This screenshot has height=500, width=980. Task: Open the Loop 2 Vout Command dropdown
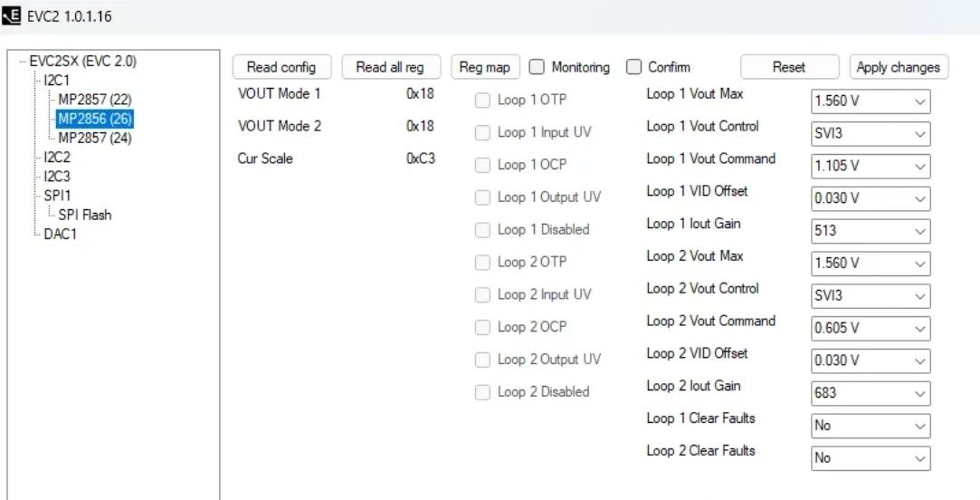click(x=871, y=329)
